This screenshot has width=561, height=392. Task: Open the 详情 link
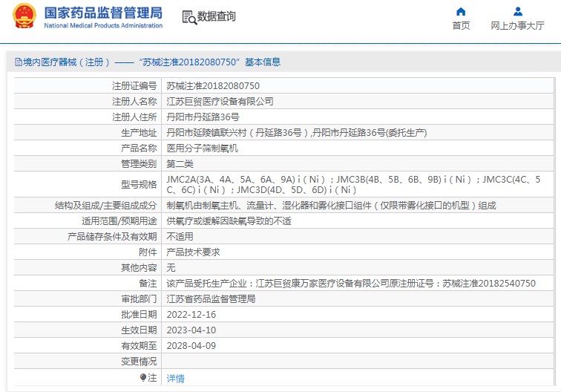(x=175, y=379)
